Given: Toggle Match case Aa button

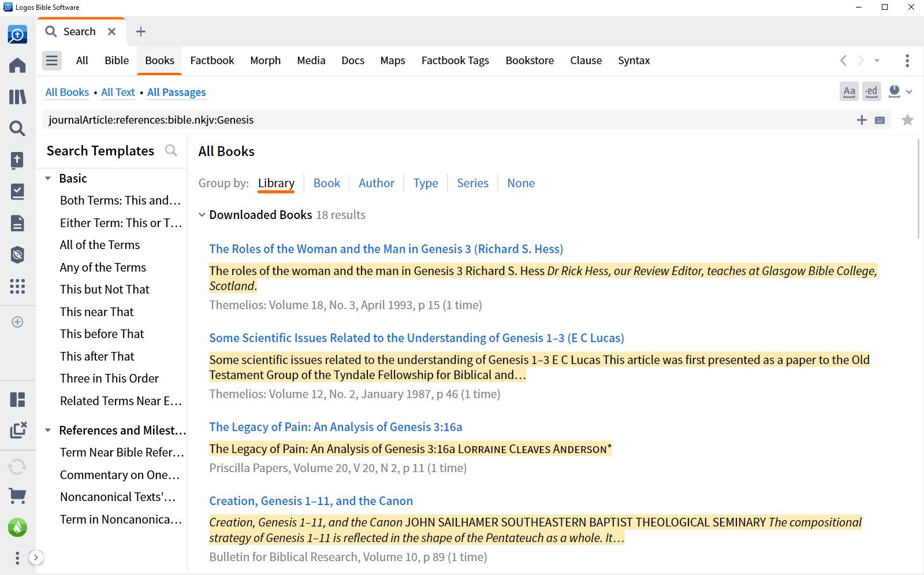Looking at the screenshot, I should pyautogui.click(x=849, y=91).
